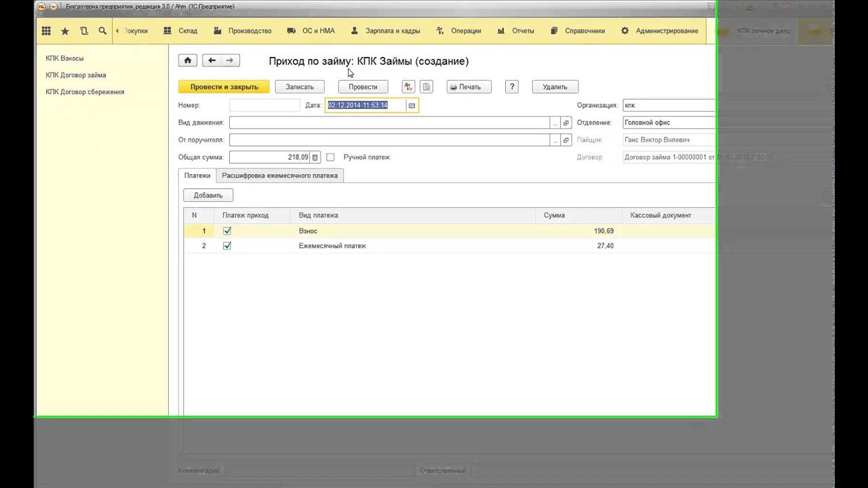The width and height of the screenshot is (868, 488).
Task: Open the Отчеты section
Action: pos(515,30)
